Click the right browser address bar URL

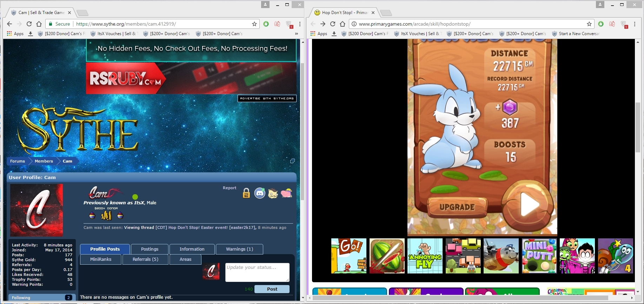[414, 24]
